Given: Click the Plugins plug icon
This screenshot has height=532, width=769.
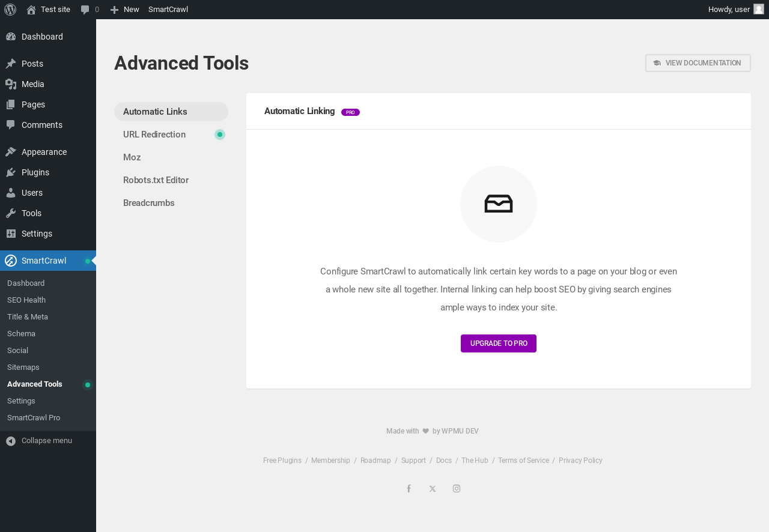Looking at the screenshot, I should (x=11, y=172).
